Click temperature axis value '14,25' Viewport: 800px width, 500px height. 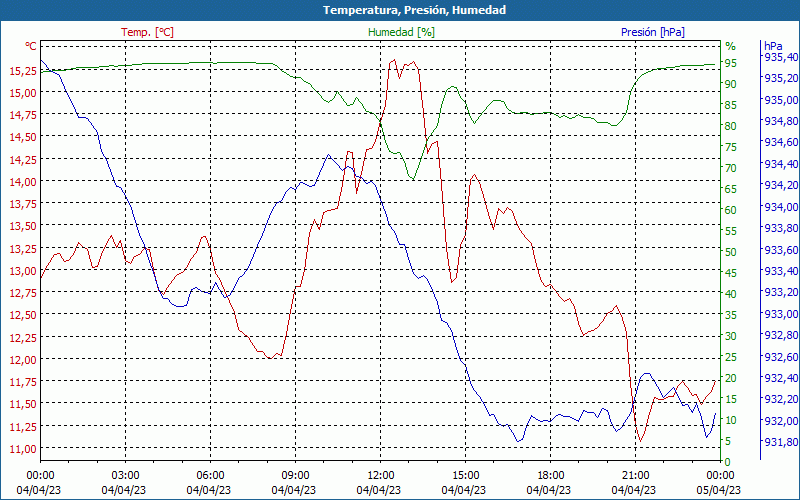[23, 159]
